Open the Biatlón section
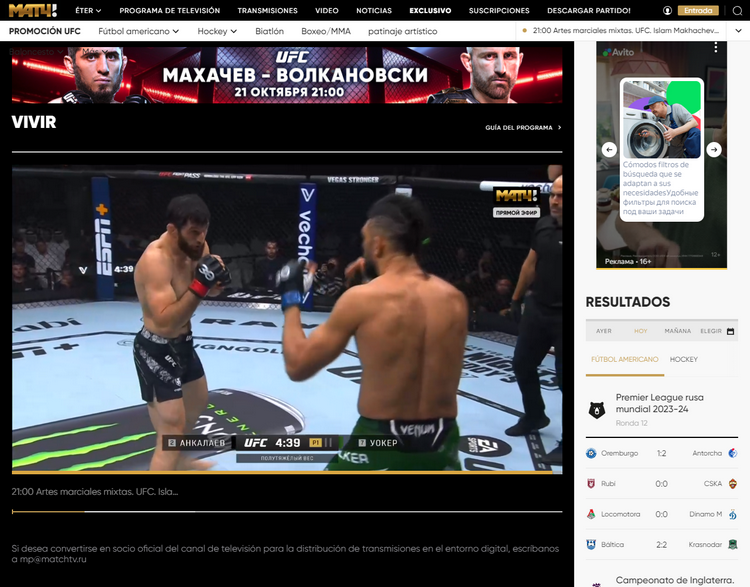 coord(269,31)
